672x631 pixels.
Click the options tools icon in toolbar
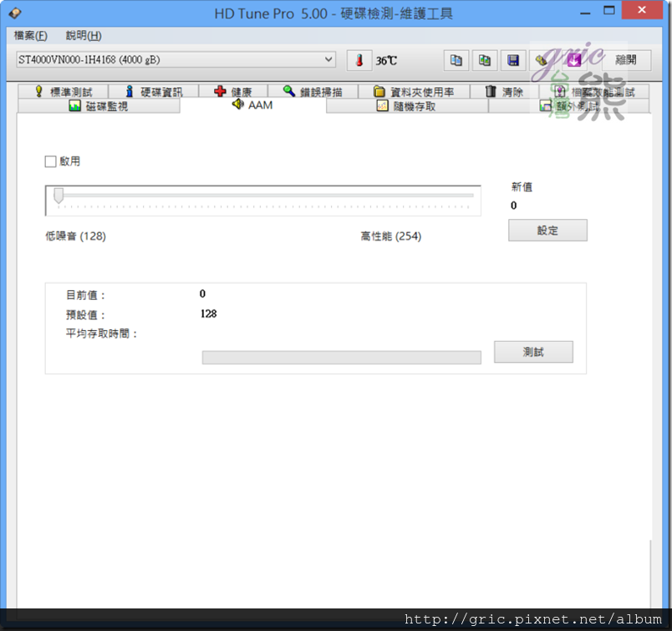click(x=542, y=60)
